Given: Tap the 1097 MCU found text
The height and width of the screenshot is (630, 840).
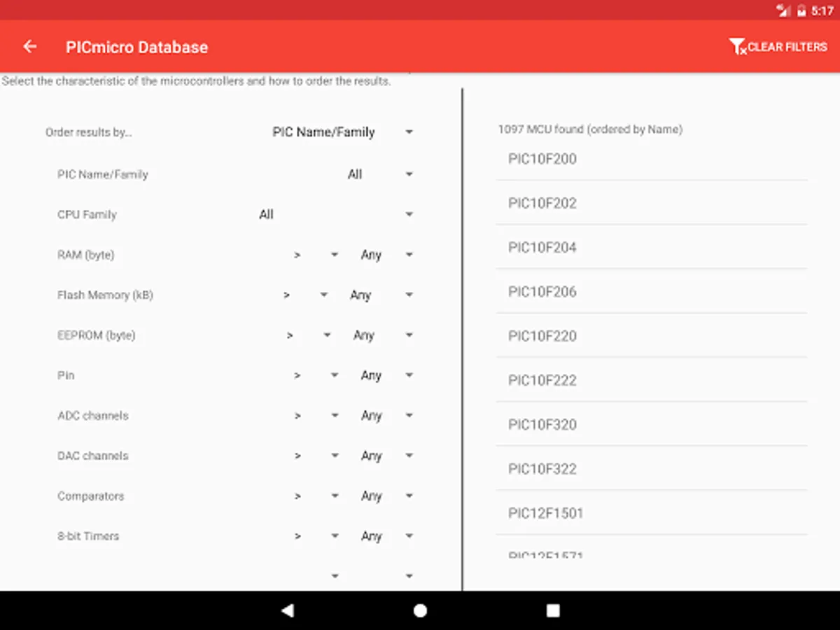Looking at the screenshot, I should [x=590, y=129].
